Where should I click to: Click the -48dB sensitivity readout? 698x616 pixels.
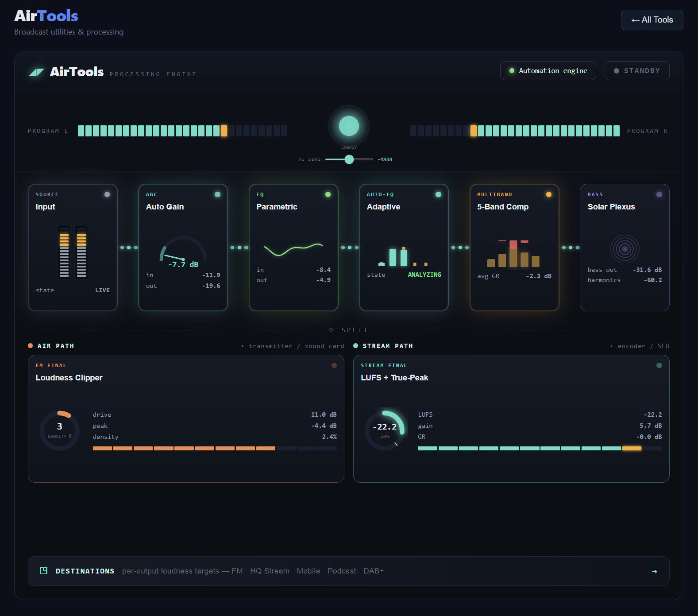pyautogui.click(x=385, y=159)
